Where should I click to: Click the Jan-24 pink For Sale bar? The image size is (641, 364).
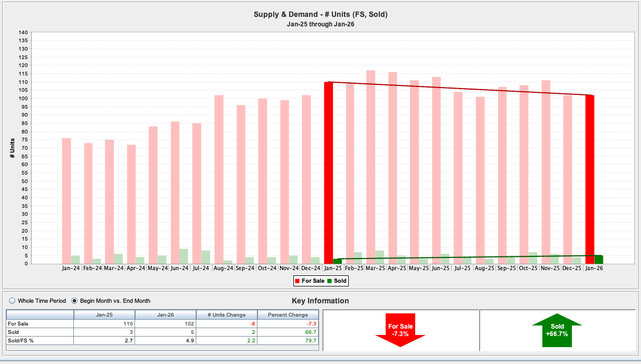coord(66,200)
